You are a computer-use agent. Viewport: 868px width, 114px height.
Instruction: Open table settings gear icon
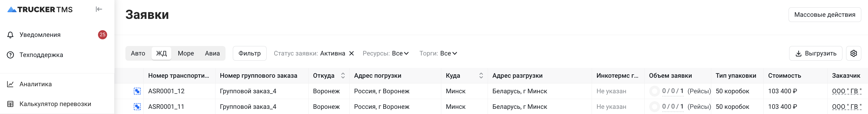tap(853, 53)
